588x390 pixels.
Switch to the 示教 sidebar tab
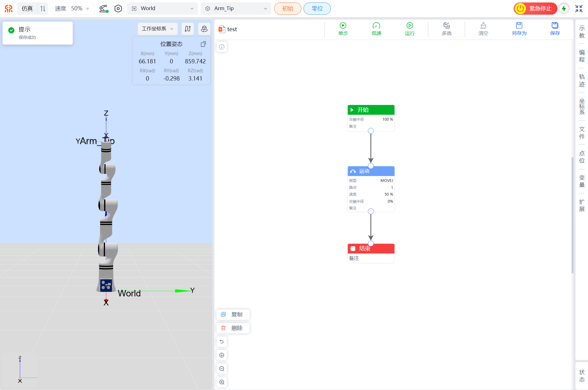(582, 32)
